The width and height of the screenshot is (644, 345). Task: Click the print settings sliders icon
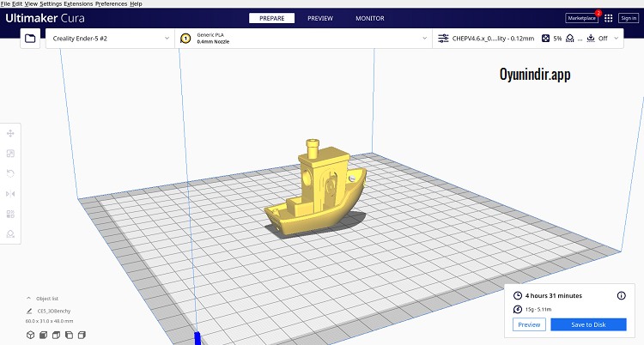coord(443,39)
